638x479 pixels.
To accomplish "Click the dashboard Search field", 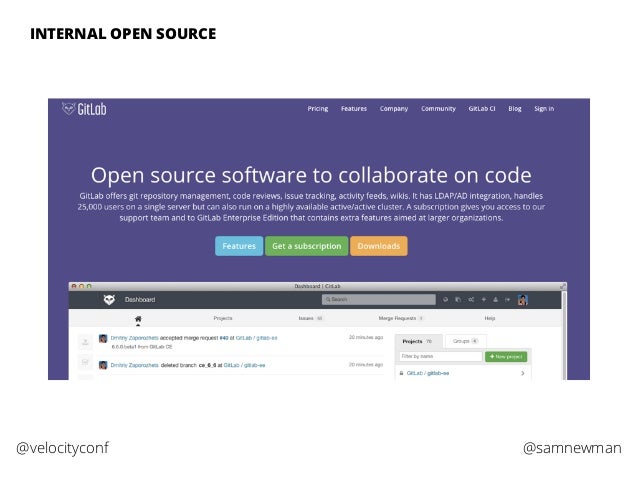I will (x=379, y=300).
